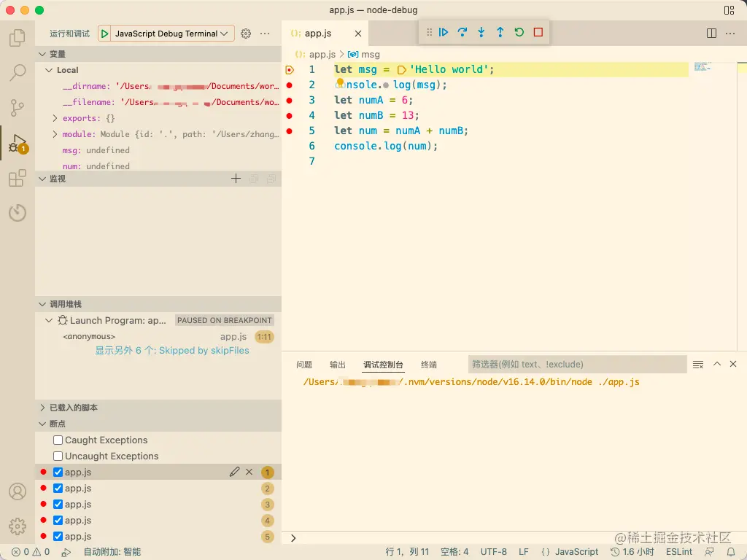Click the Step Out debug icon
Viewport: 747px width, 560px height.
point(500,32)
